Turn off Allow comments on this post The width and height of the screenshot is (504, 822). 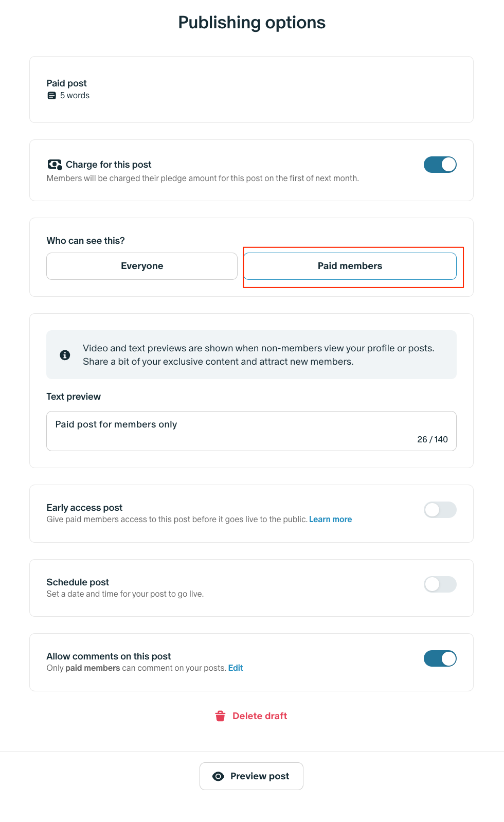(440, 658)
